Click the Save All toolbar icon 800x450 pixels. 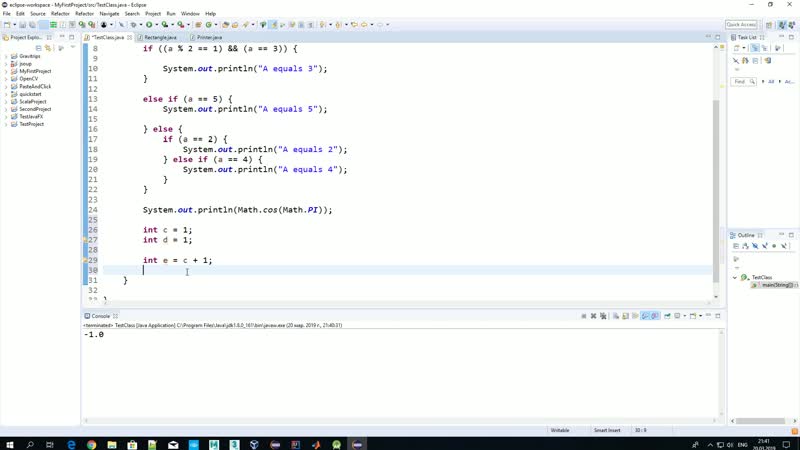32,24
